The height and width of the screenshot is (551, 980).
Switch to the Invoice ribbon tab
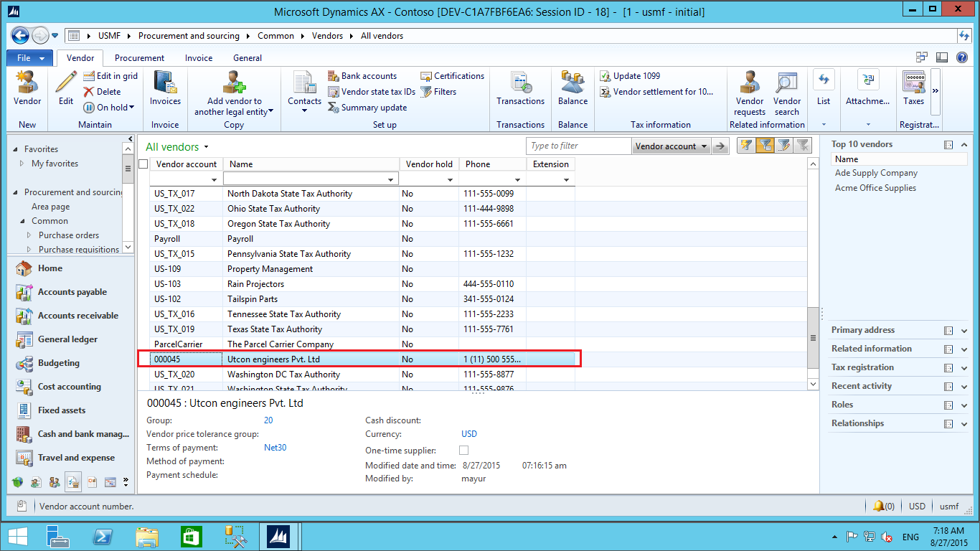199,58
